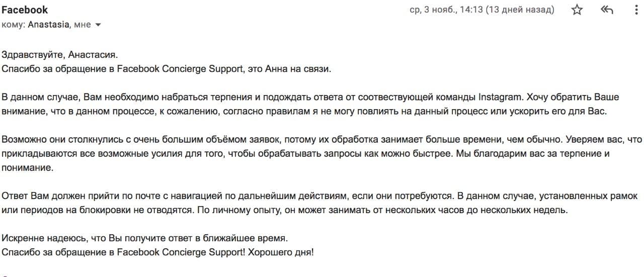Image resolution: width=644 pixels, height=277 pixels.
Task: Click the recipient label "мне"
Action: pos(82,24)
